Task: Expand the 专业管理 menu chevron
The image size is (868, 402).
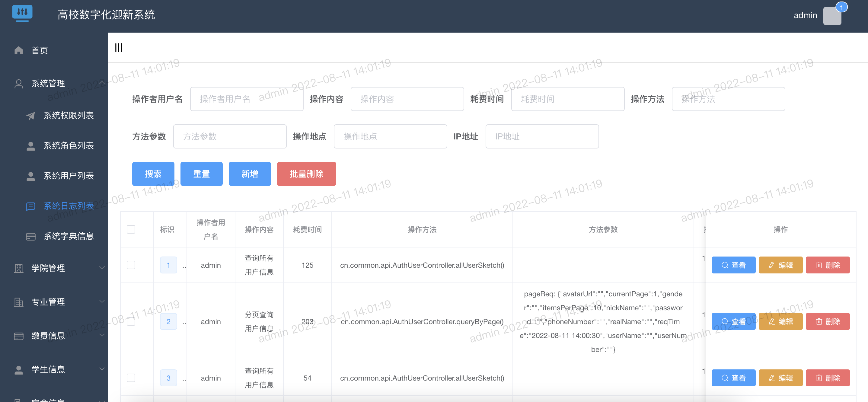Action: [x=102, y=301]
